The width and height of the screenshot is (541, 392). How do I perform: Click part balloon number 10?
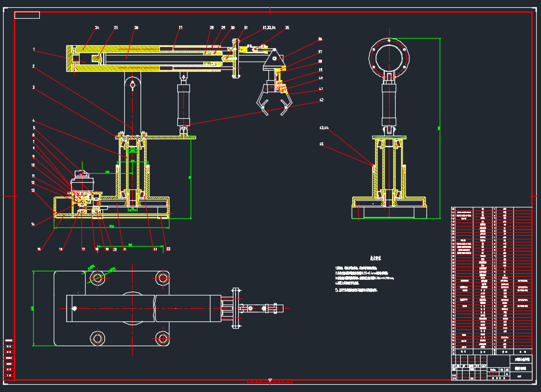(33, 165)
